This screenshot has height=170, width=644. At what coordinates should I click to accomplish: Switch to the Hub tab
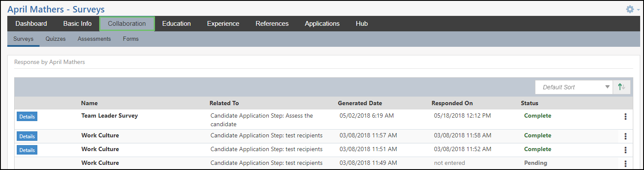click(361, 24)
